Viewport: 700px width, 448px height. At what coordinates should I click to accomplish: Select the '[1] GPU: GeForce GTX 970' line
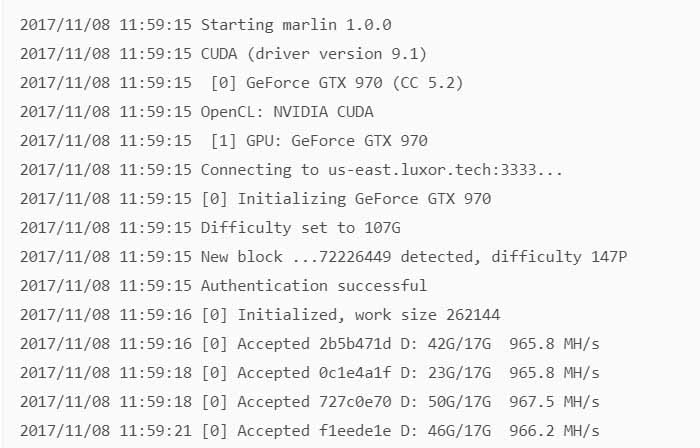[319, 141]
